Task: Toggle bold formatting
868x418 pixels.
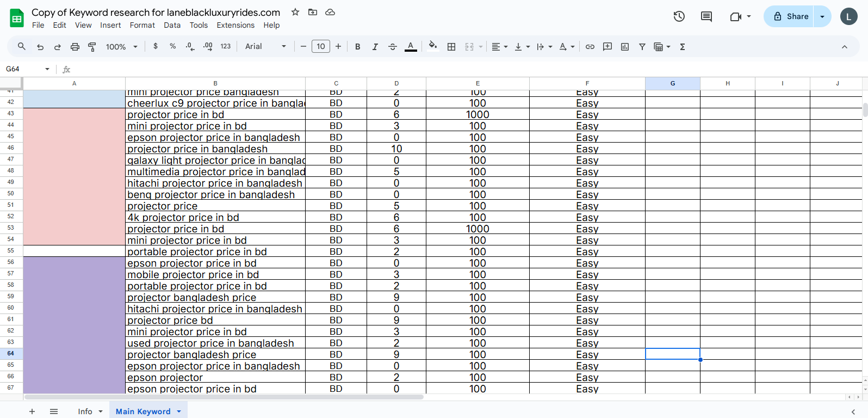Action: tap(358, 47)
